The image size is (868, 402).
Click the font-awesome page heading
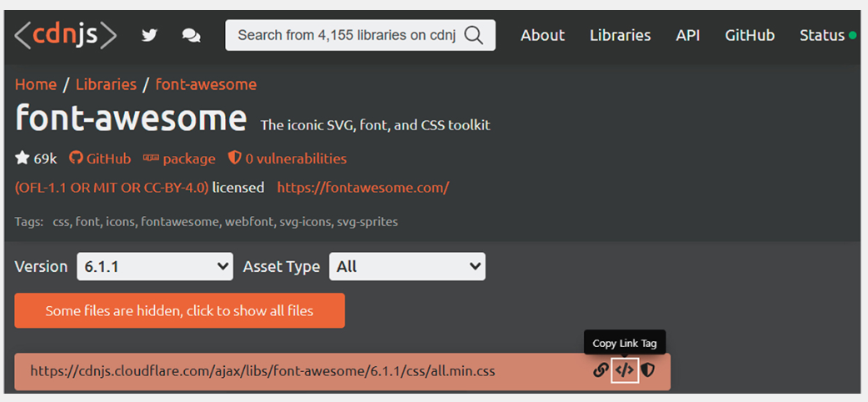[131, 118]
